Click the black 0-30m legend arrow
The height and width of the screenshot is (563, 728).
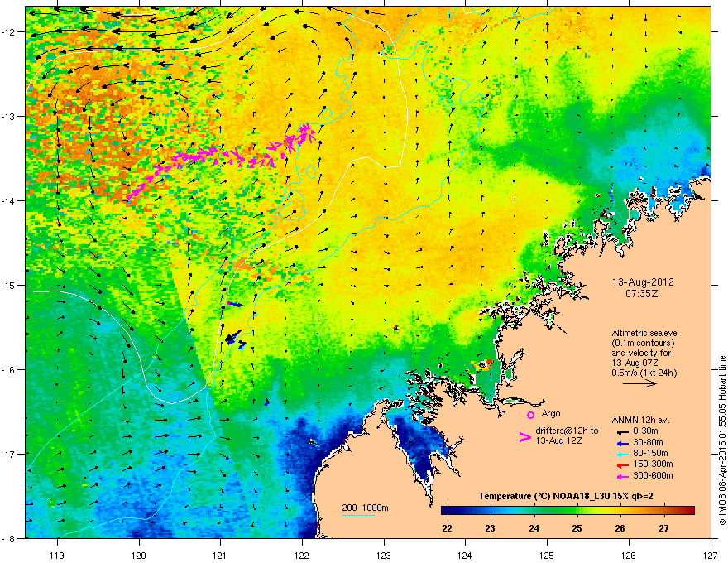coord(622,432)
